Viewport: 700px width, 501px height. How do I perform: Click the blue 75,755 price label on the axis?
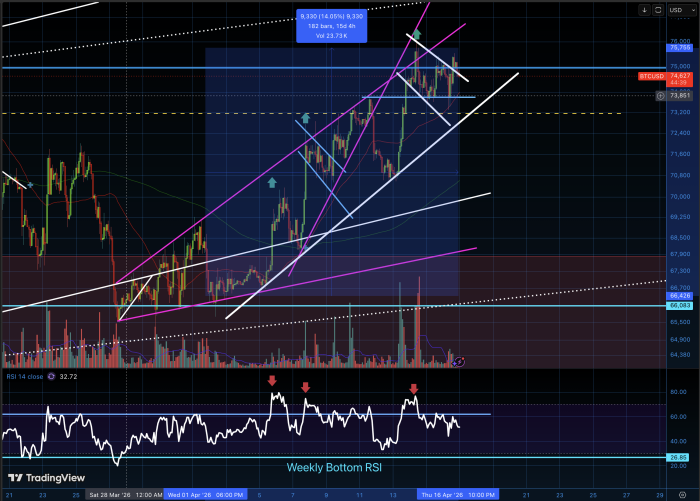click(680, 47)
